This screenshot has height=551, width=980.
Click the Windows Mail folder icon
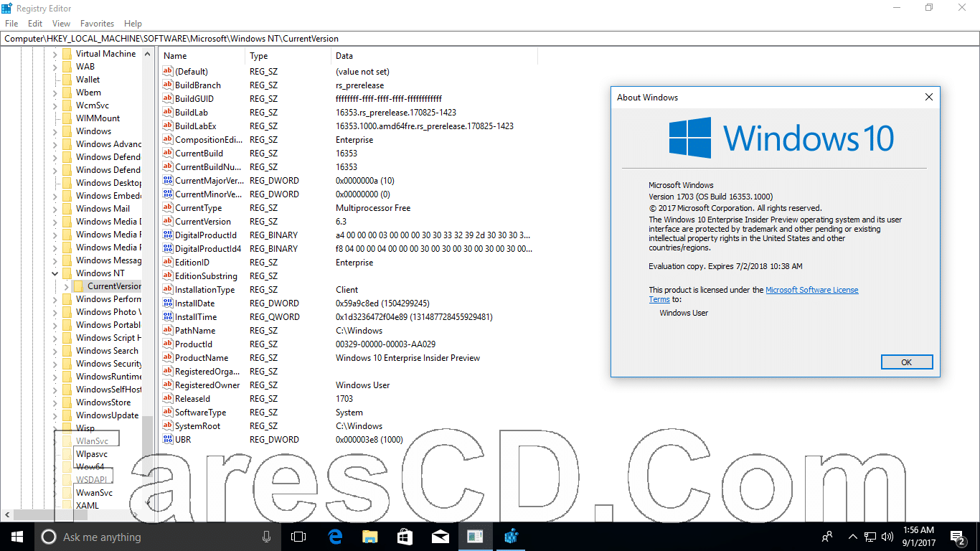pos(67,208)
